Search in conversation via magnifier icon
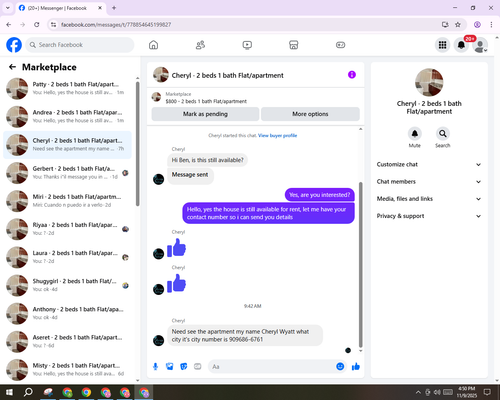The image size is (500, 400). [x=443, y=134]
